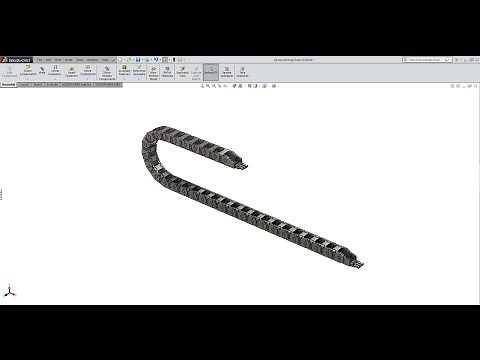Create a New Motion Study

153,73
